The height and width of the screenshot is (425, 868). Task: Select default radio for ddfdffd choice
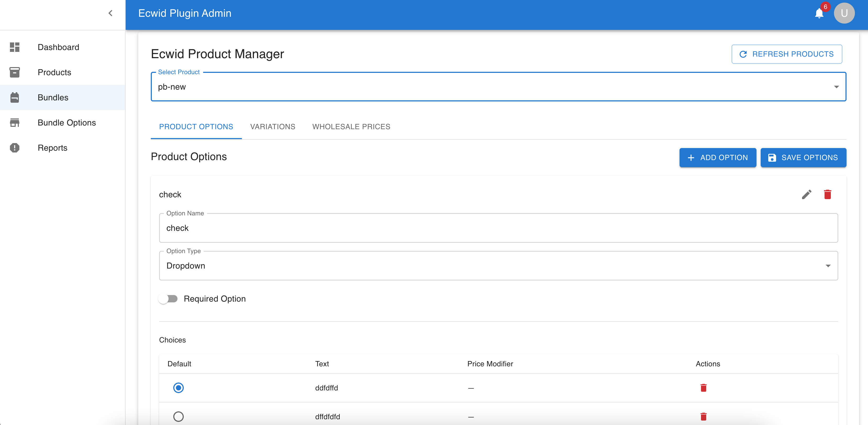[178, 388]
